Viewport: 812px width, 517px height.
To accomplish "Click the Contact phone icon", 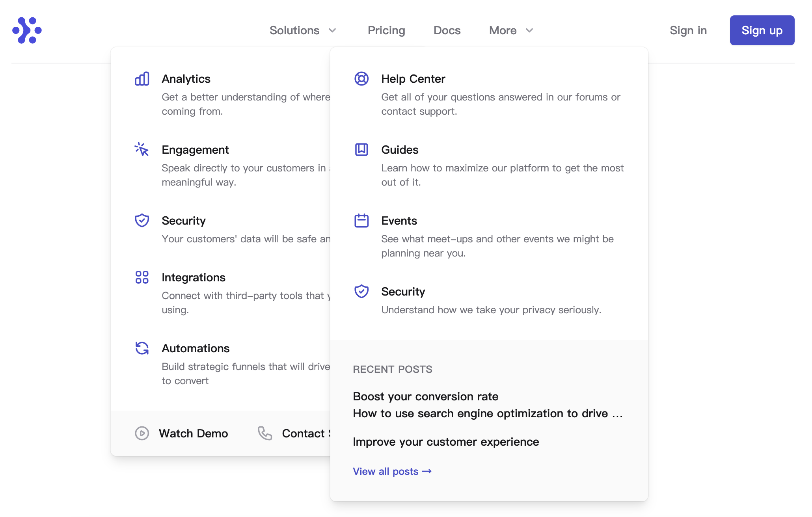I will point(265,433).
